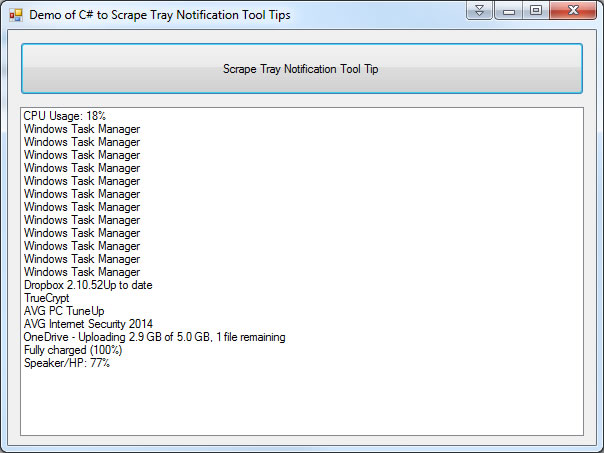Click the double-arrow title bar button
604x453 pixels.
[x=479, y=10]
